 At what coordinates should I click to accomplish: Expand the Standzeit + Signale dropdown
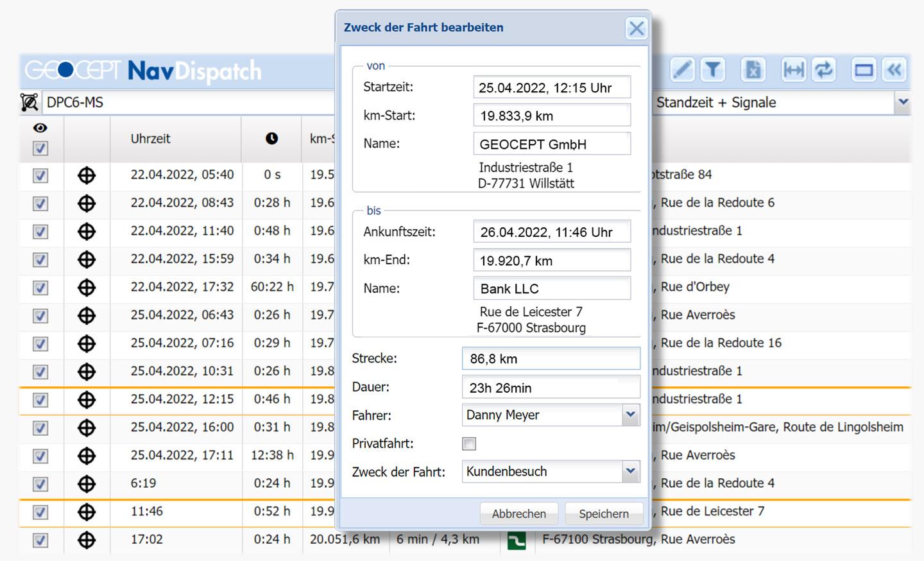903,103
